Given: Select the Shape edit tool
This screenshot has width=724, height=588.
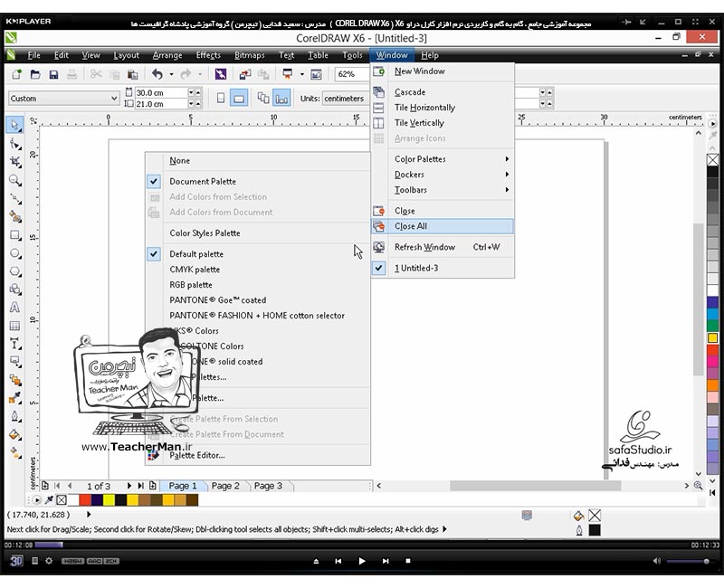Looking at the screenshot, I should click(14, 144).
